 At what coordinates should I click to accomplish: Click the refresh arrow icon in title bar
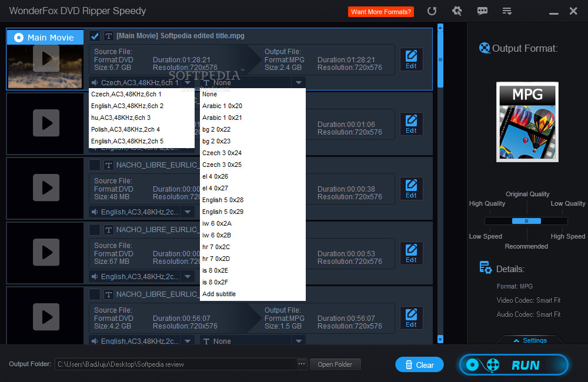click(432, 11)
